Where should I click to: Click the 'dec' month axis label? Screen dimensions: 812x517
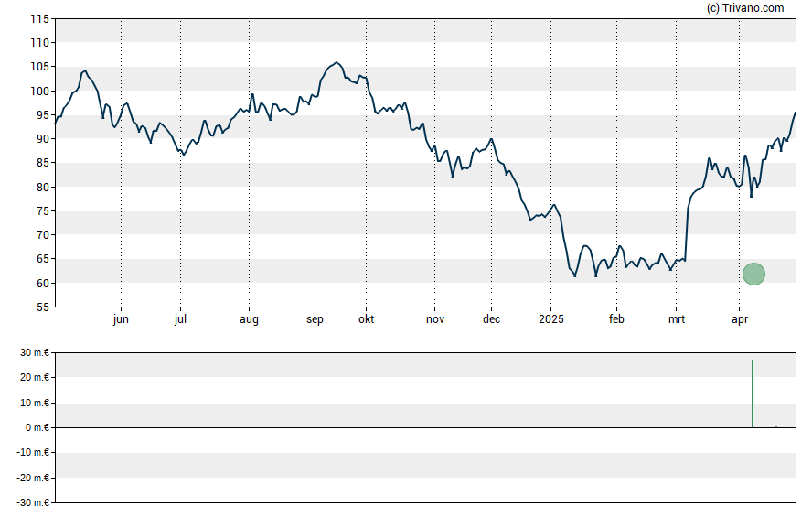coord(491,319)
